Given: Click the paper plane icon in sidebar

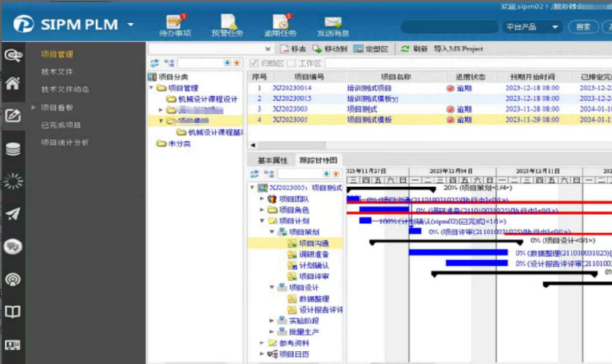Looking at the screenshot, I should pyautogui.click(x=12, y=214).
